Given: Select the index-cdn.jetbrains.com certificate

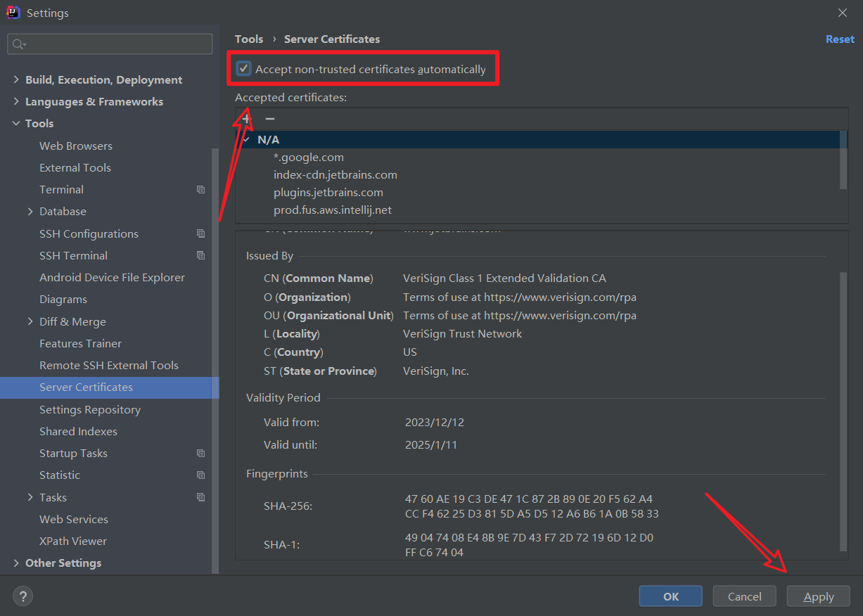Looking at the screenshot, I should 335,174.
